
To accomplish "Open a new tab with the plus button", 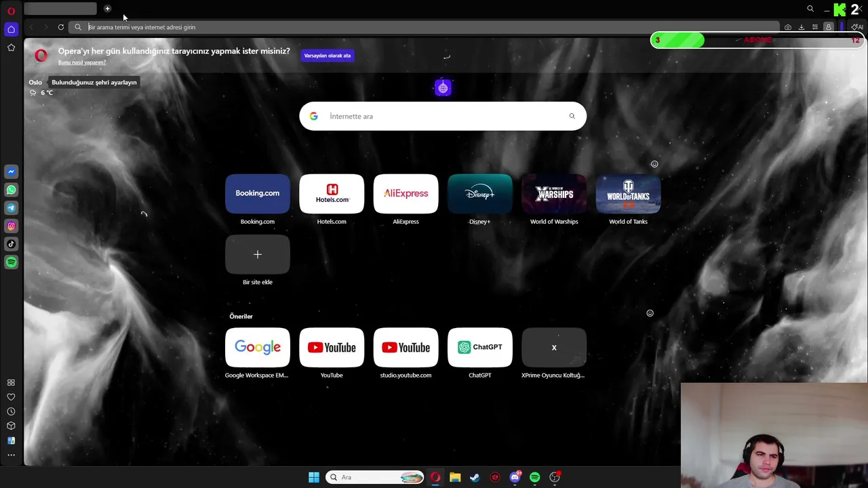I will coord(107,9).
